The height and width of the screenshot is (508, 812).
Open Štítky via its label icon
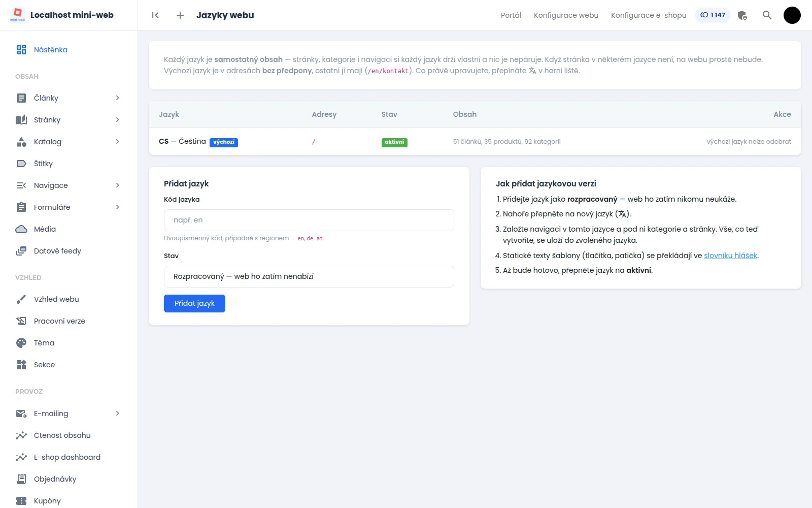21,164
